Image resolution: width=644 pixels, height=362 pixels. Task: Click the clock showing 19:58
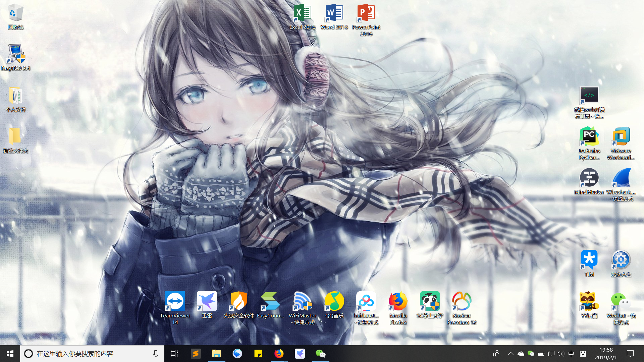coord(606,354)
